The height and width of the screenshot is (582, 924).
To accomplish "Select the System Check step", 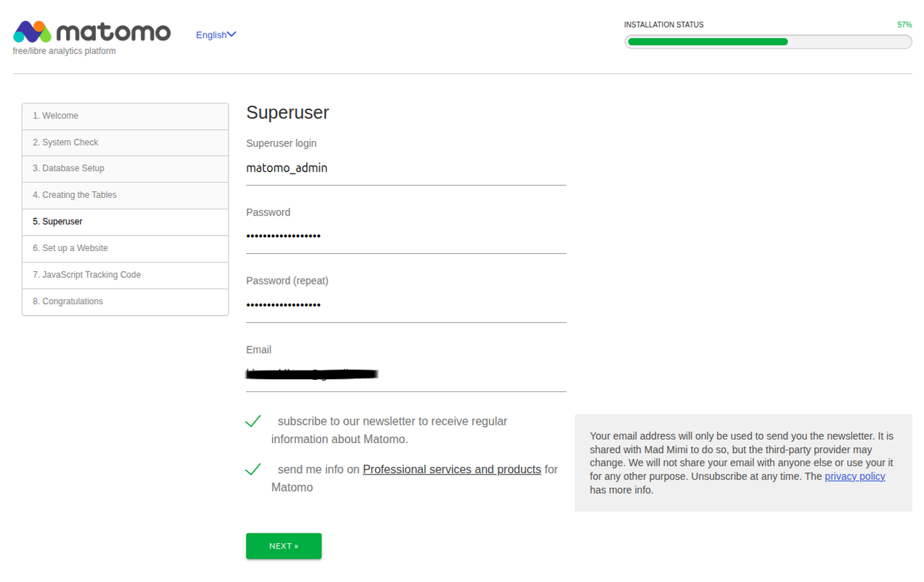I will click(125, 143).
